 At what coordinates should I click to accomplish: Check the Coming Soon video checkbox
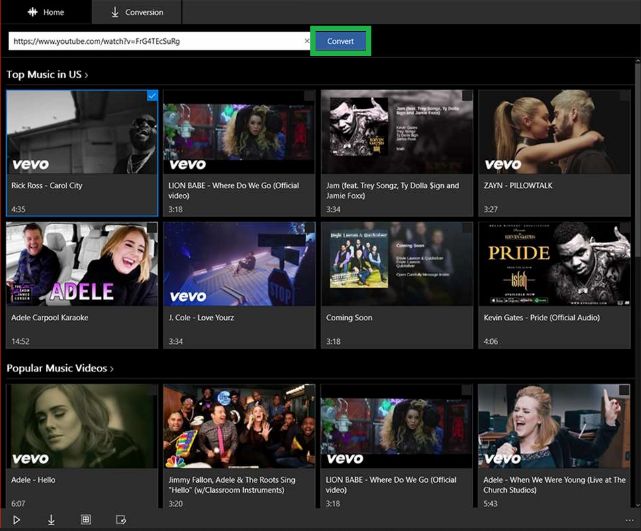(467, 228)
